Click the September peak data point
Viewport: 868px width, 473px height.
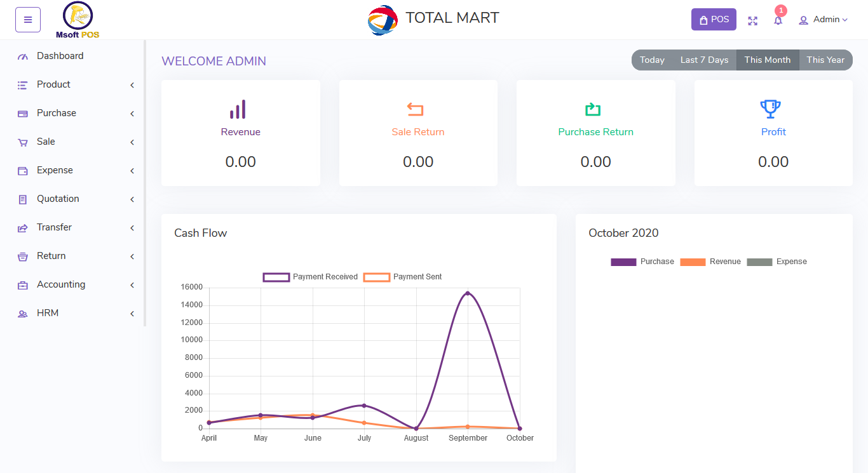[468, 293]
